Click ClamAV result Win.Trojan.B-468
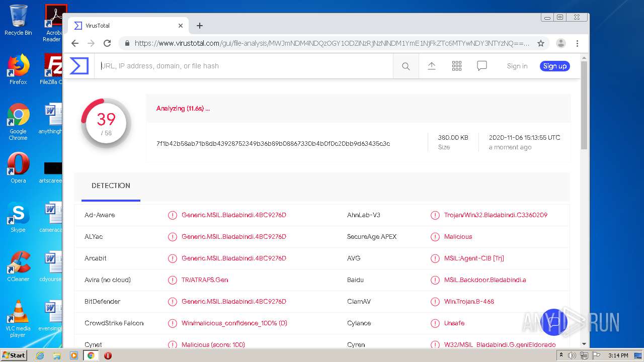644x362 pixels. coord(469,302)
